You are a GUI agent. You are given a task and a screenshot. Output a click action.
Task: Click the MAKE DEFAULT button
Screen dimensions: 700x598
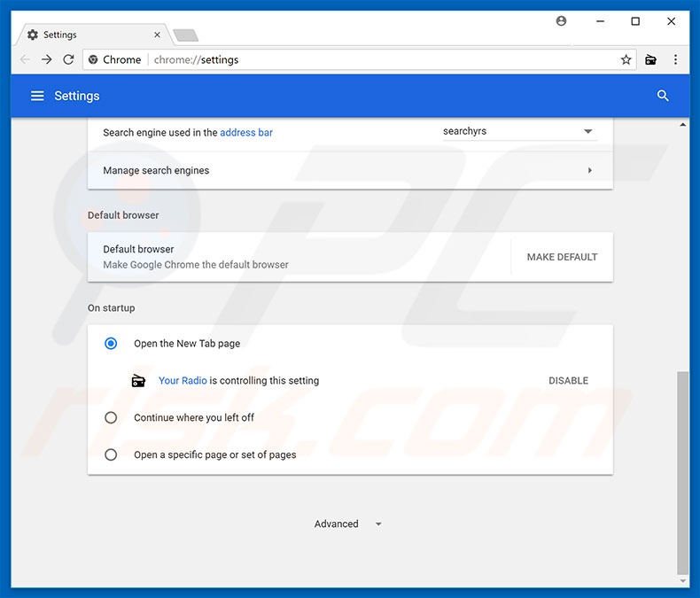click(x=562, y=257)
